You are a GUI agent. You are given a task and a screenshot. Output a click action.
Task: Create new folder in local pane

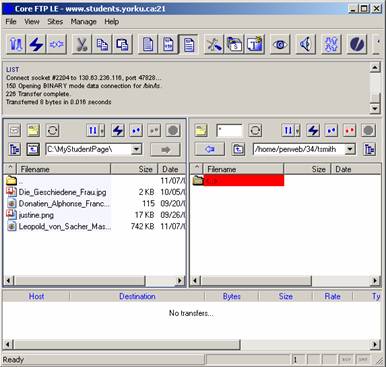(x=33, y=130)
